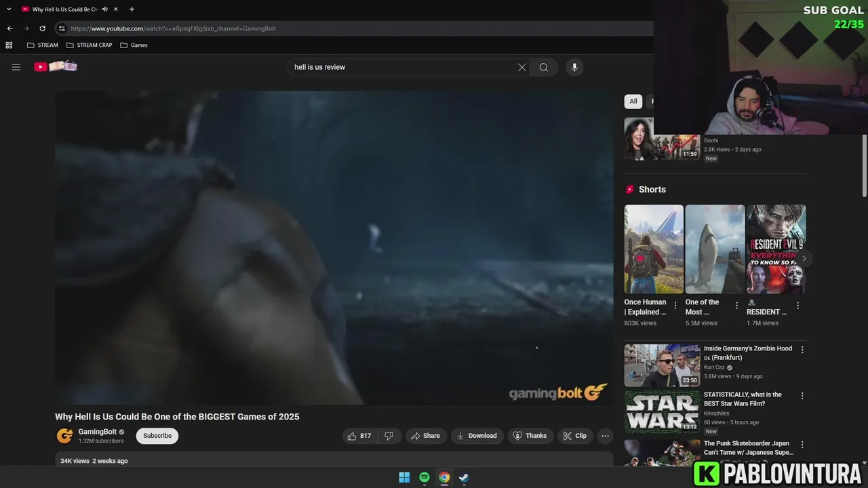Open STREAM CRAP bookmarks folder
Image resolution: width=868 pixels, height=488 pixels.
[x=90, y=45]
